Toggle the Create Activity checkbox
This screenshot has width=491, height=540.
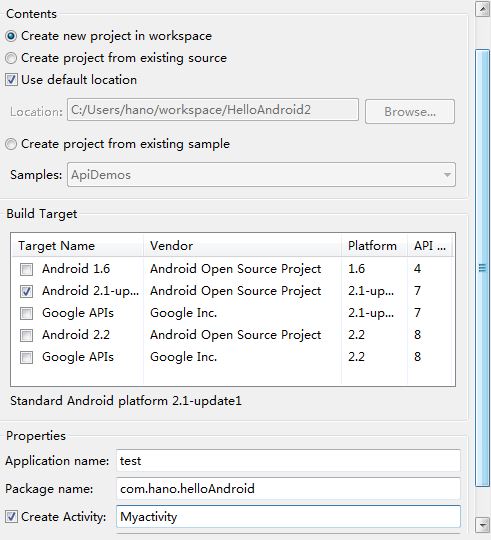coord(11,517)
